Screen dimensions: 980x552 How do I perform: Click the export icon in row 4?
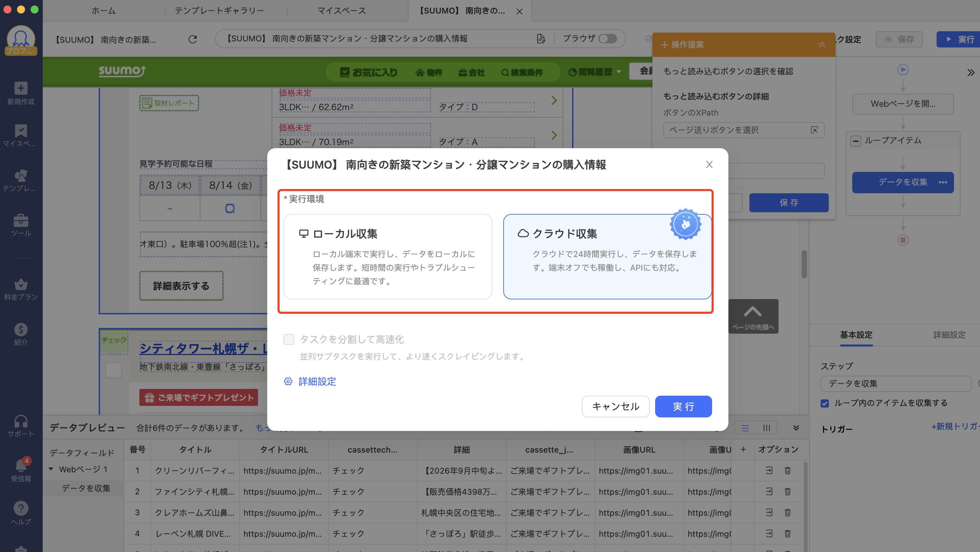point(769,534)
